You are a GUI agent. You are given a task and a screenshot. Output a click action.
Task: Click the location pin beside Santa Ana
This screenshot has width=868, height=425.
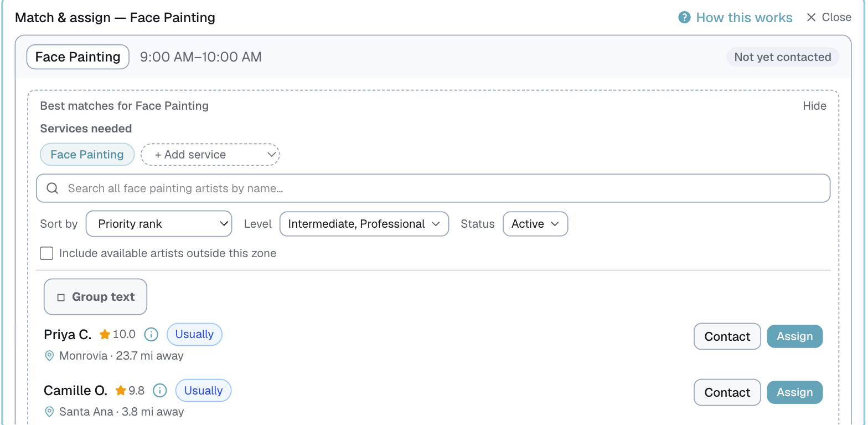[49, 412]
